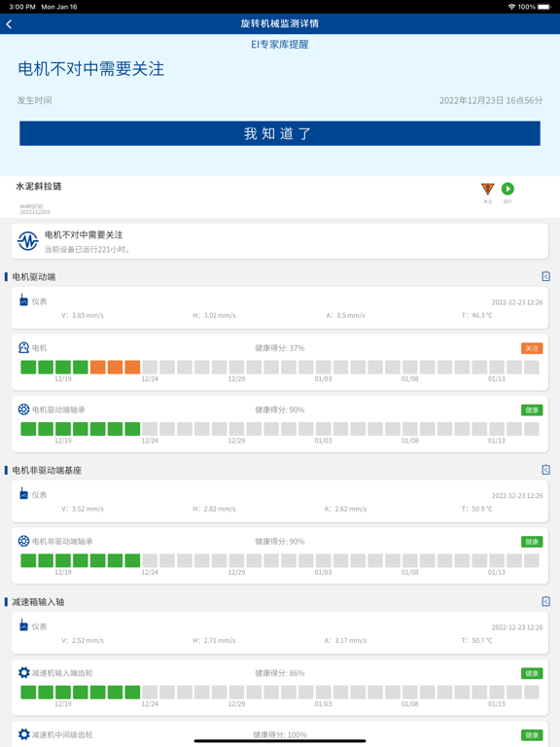
Task: Tap 健康得分: 37% on 电机 card
Action: 280,348
